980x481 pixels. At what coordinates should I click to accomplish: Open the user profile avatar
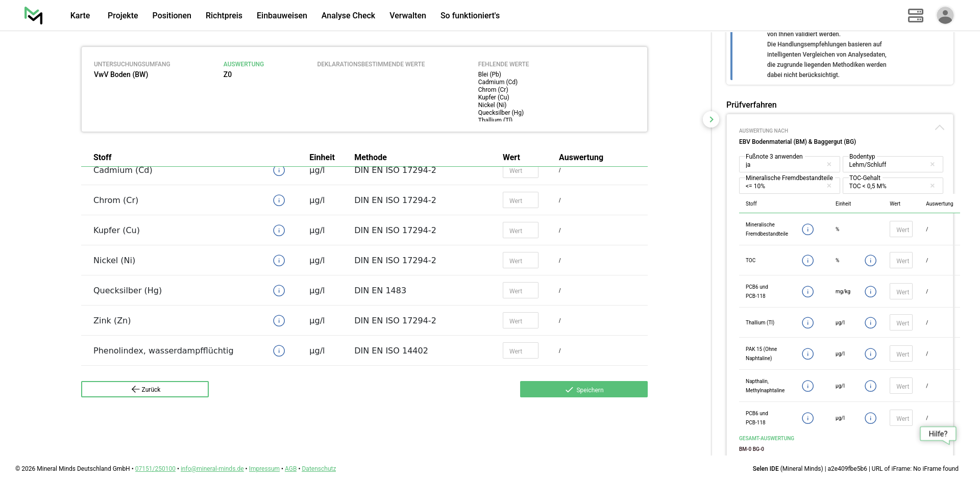[945, 15]
